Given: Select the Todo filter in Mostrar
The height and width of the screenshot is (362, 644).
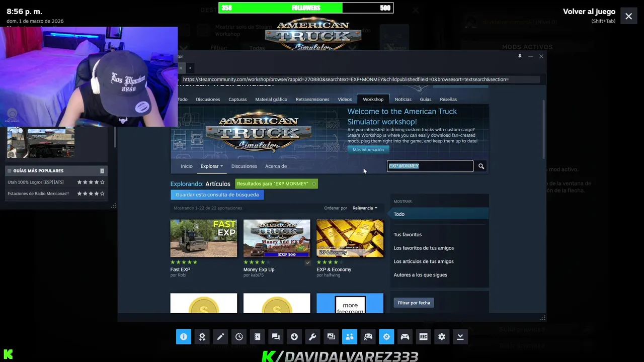Looking at the screenshot, I should pos(439,214).
